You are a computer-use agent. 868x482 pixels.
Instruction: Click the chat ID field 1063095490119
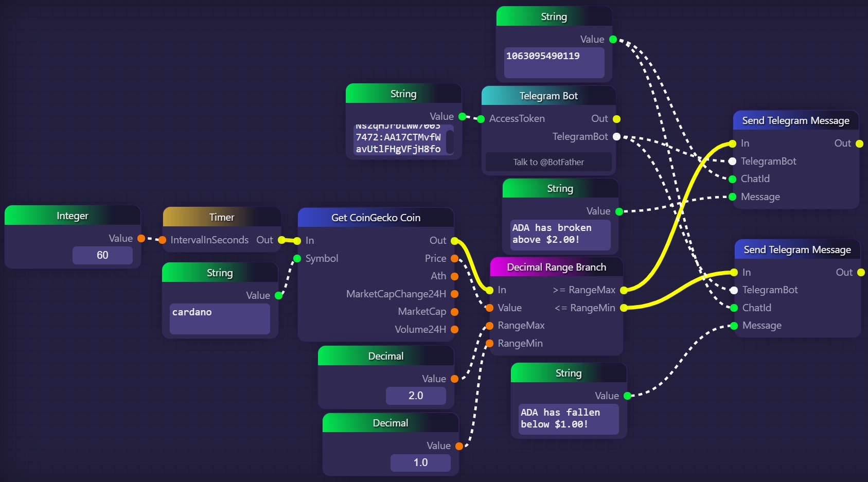[x=554, y=62]
